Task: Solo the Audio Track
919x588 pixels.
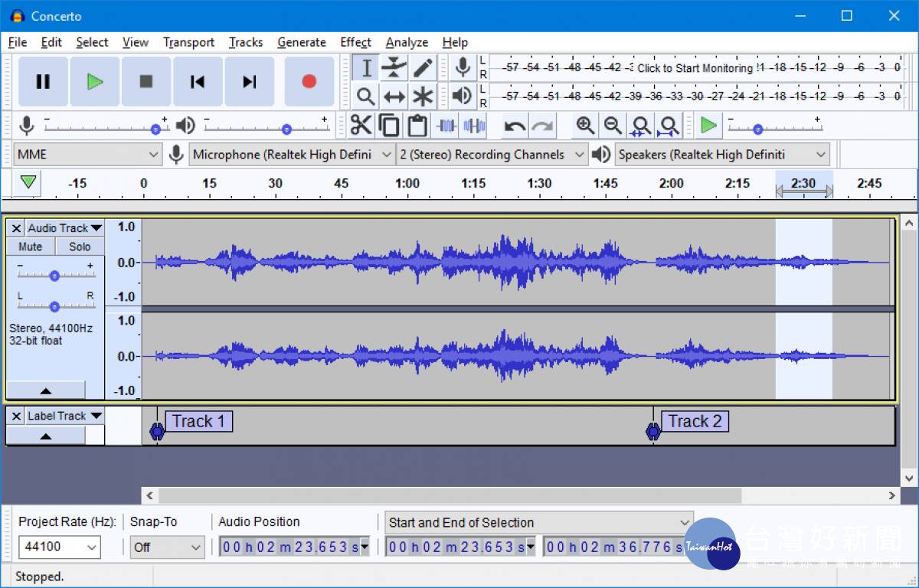Action: [80, 247]
